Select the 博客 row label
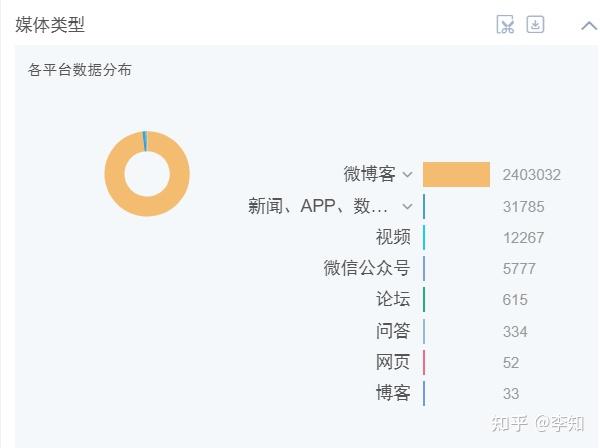600x448 pixels. (x=393, y=393)
